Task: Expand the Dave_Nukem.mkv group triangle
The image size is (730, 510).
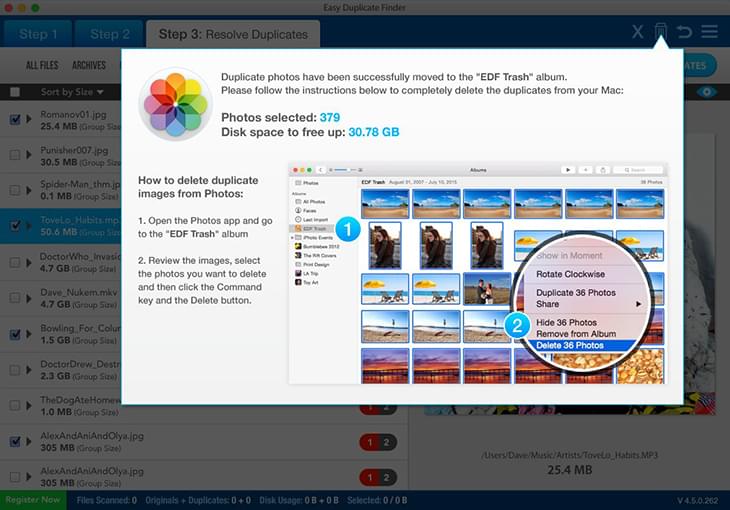Action: 29,298
